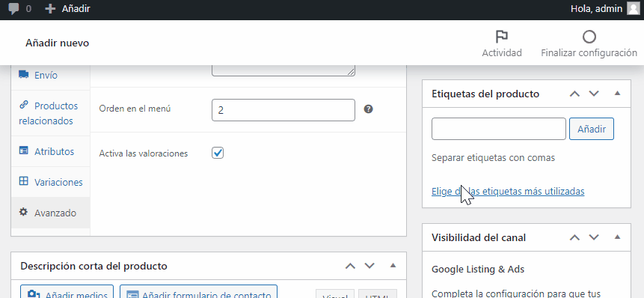Viewport: 644px width, 298px height.
Task: Select the Avanzado tab
Action: 51,213
